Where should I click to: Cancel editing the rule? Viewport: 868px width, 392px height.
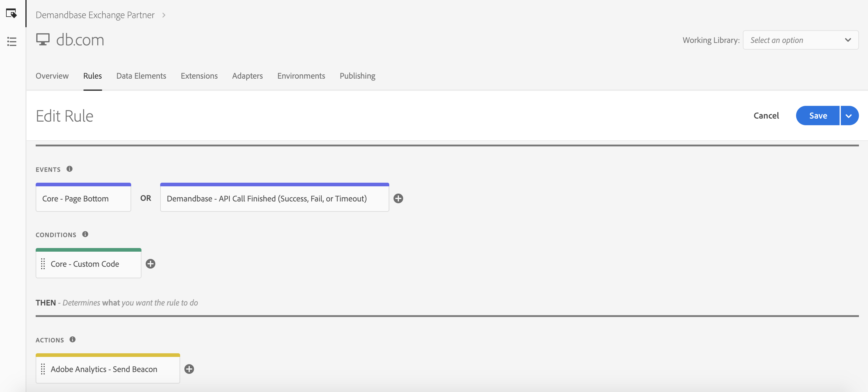[766, 116]
